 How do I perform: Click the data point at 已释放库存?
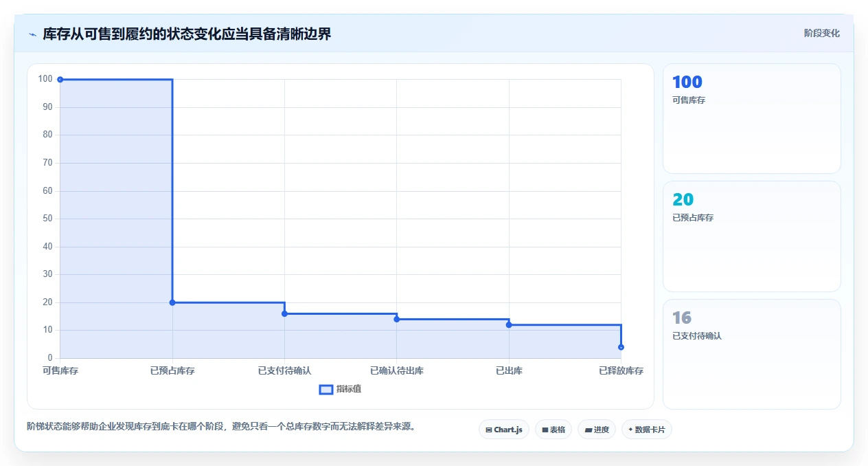[x=621, y=347]
